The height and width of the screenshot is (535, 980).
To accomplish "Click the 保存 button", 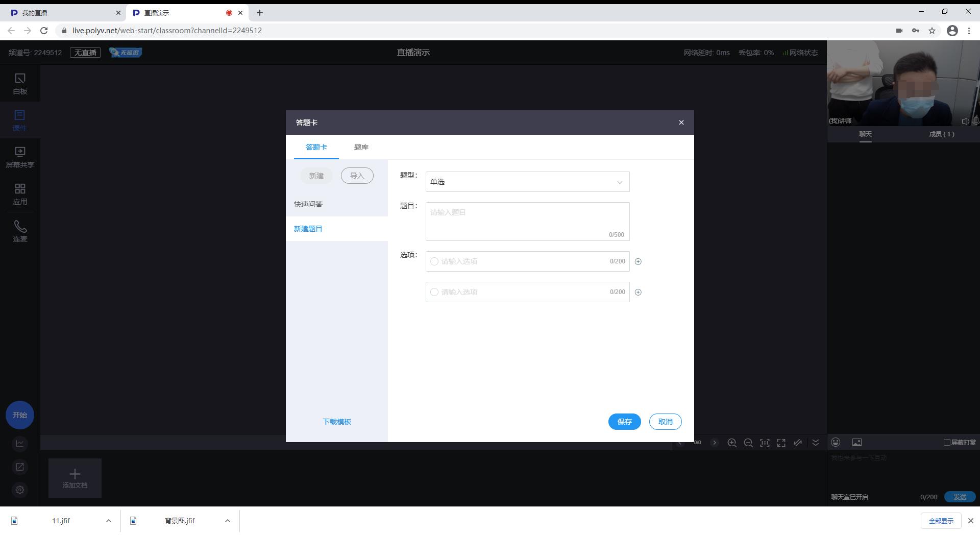I will [624, 422].
